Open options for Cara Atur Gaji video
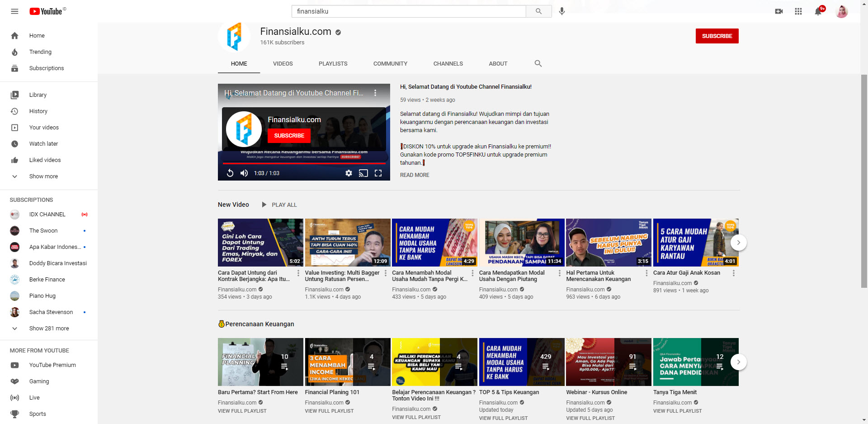The image size is (868, 424). 734,273
